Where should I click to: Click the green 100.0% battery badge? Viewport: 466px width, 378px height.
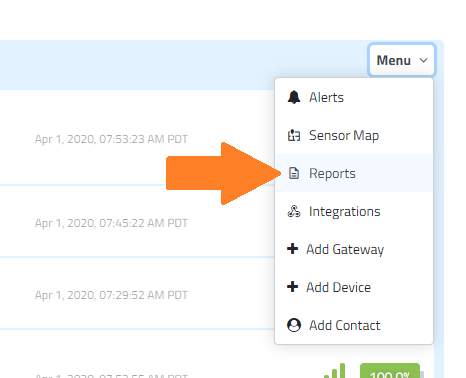click(x=390, y=371)
